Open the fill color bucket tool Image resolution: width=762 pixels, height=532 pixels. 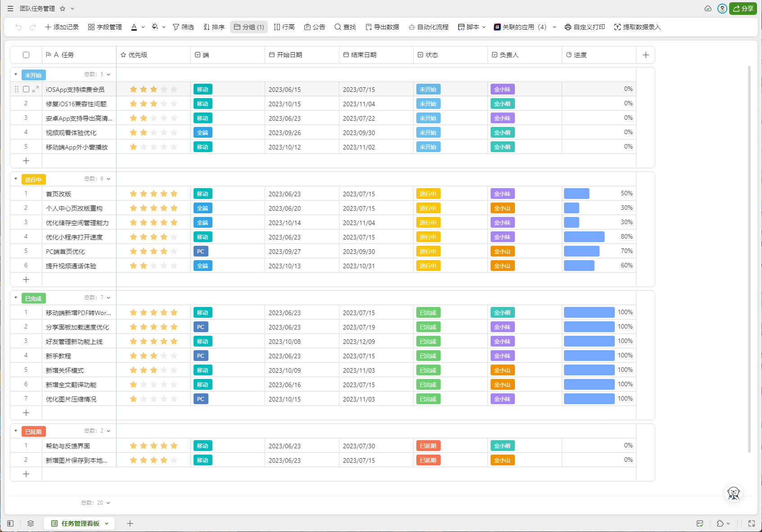155,27
